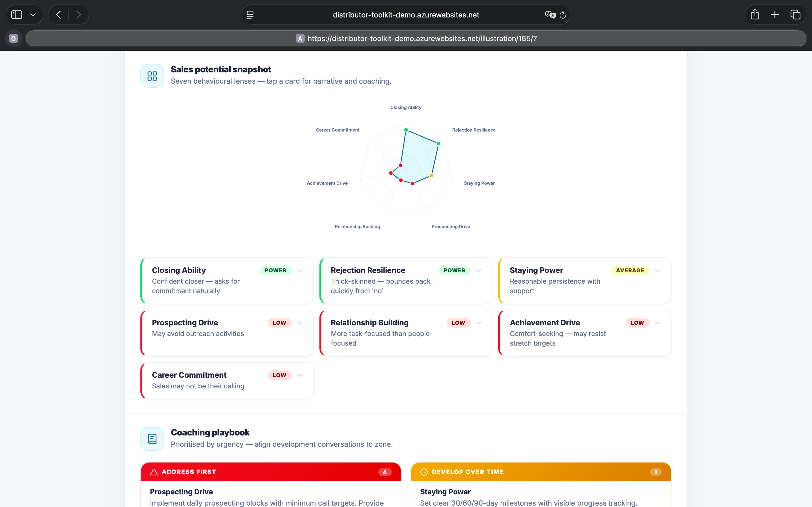Image resolution: width=812 pixels, height=507 pixels.
Task: Open a new browser tab
Action: coord(775,14)
